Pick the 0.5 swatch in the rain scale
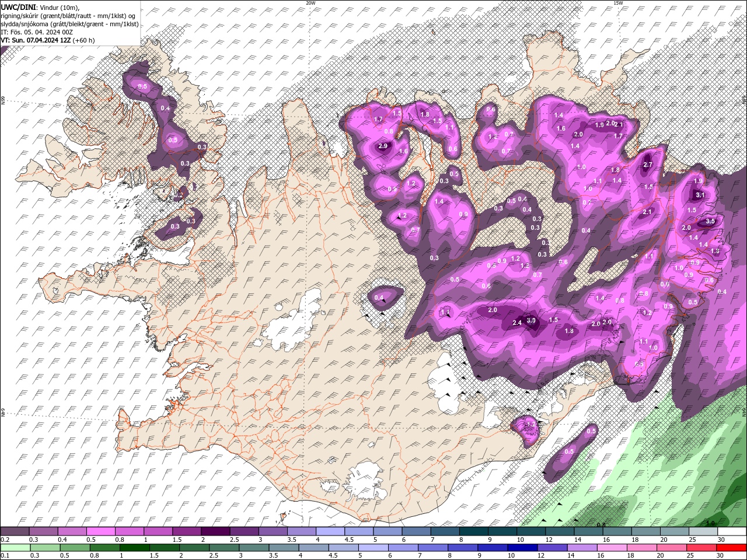 point(75,548)
